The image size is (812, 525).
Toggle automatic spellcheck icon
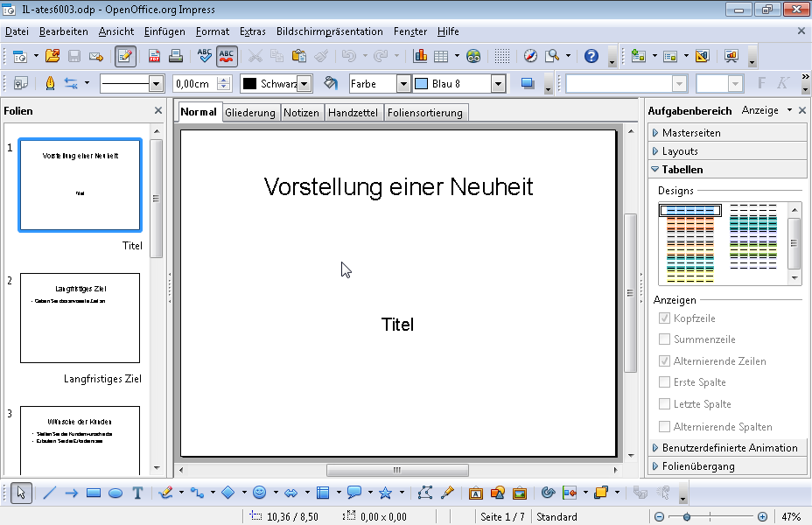click(x=227, y=56)
